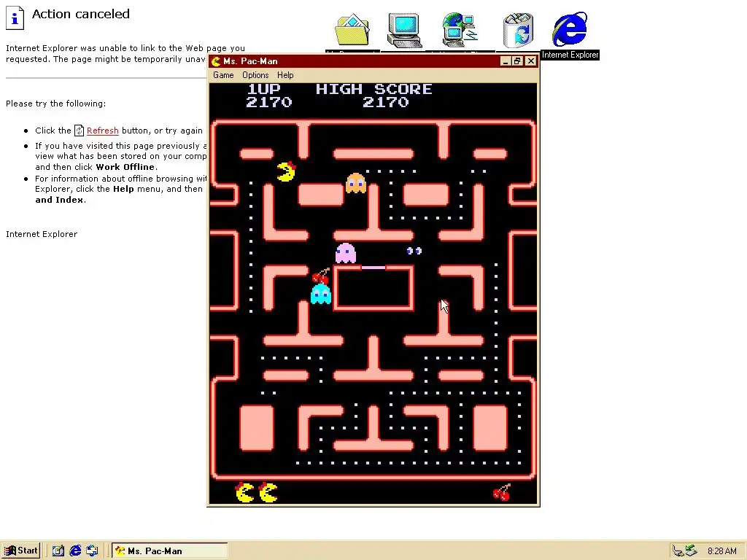Click the orange ghost in the maze
This screenshot has height=560, width=747.
pyautogui.click(x=356, y=183)
